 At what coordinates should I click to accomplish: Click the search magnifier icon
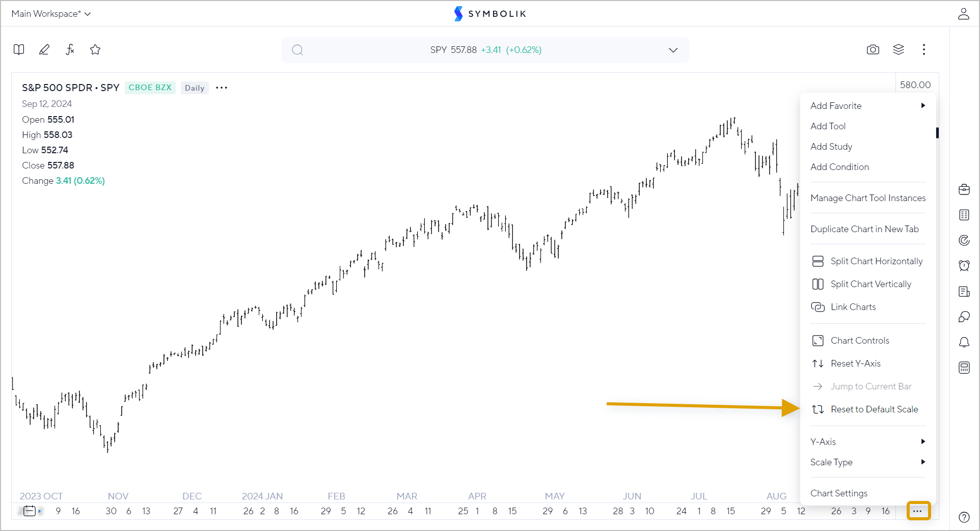click(297, 50)
